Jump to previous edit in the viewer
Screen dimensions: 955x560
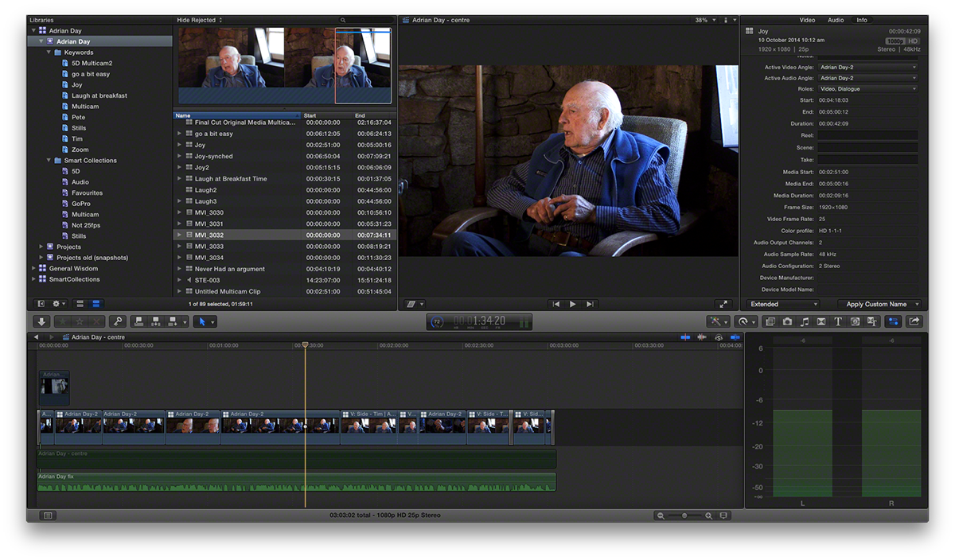pyautogui.click(x=555, y=304)
